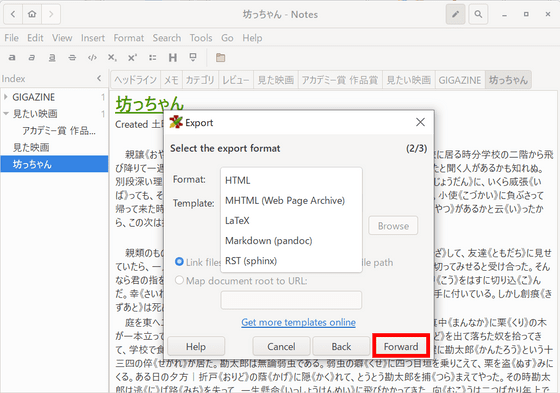
Task: Collapse the 見たい映画 tree item
Action: tap(6, 114)
